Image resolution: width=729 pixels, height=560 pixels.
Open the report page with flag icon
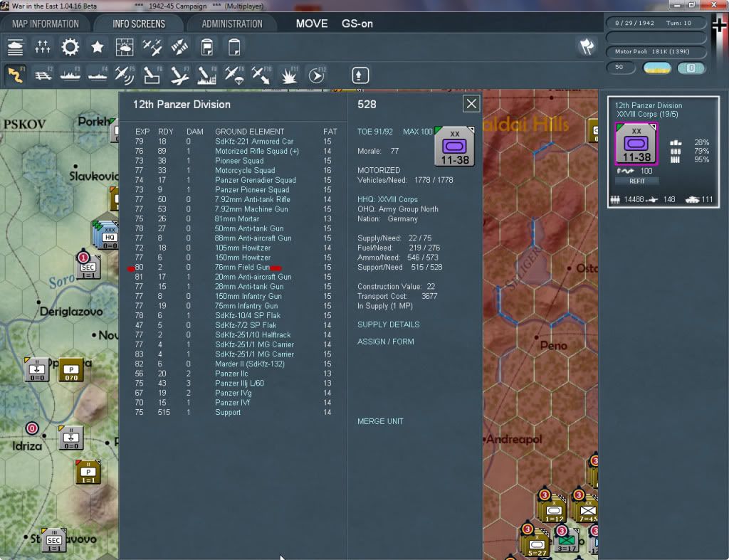pyautogui.click(x=207, y=48)
